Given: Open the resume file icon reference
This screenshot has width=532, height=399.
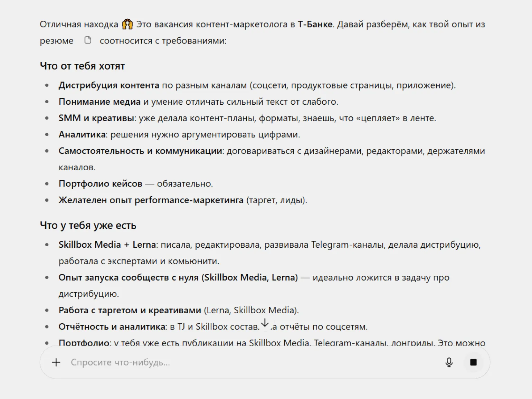Looking at the screenshot, I should [x=88, y=40].
